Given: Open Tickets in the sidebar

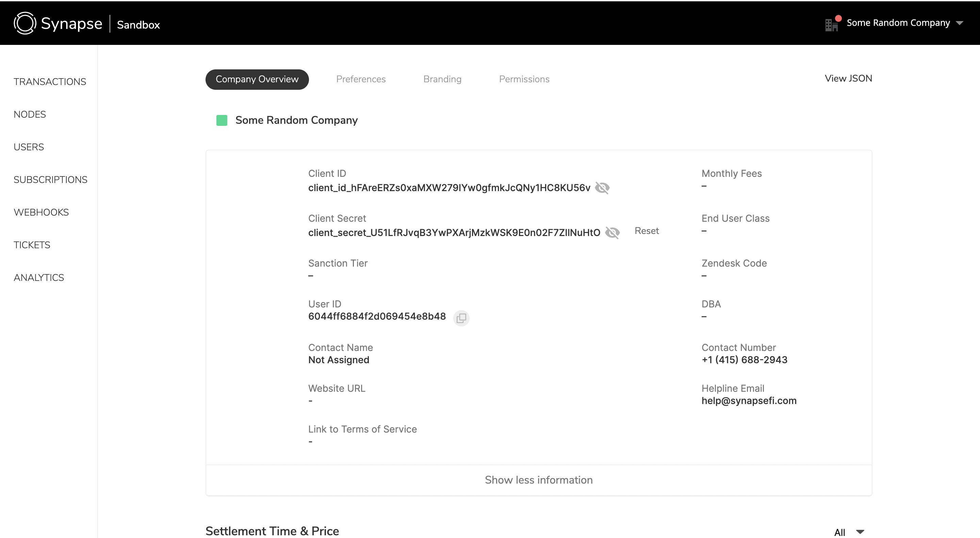Looking at the screenshot, I should 32,245.
